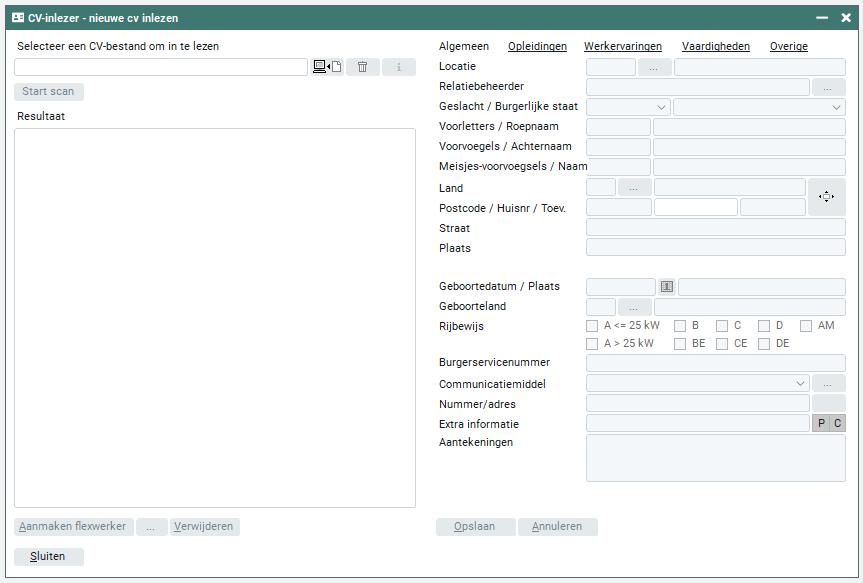
Task: Enable the AM rijbewijs checkbox
Action: 806,326
